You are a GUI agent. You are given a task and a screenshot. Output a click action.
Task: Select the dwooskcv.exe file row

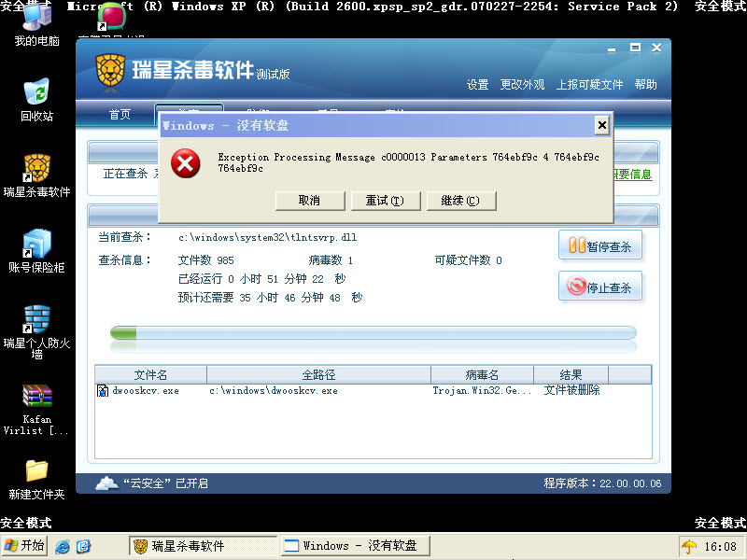coord(373,390)
